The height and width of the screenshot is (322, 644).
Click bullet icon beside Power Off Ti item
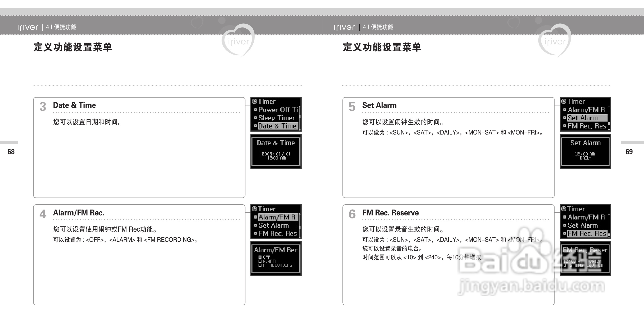point(255,110)
